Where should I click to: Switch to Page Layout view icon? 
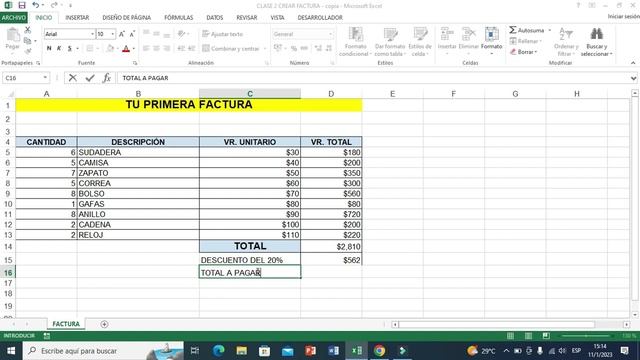click(528, 336)
